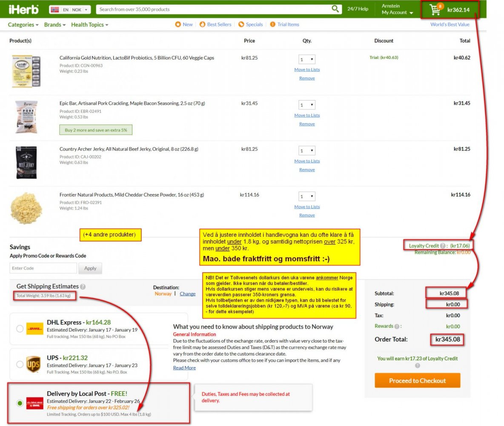Click Proceed to Checkout button

click(417, 380)
